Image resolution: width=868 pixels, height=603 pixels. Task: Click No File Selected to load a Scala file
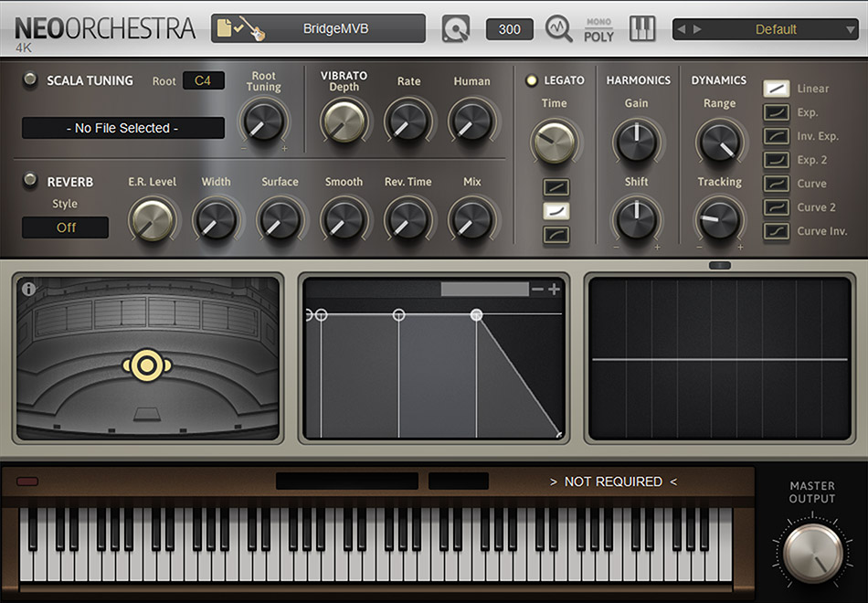click(122, 128)
